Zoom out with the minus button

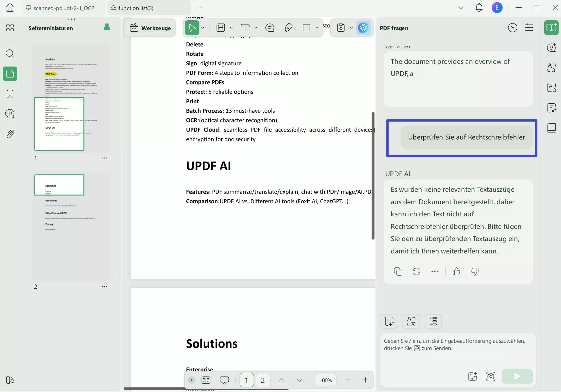(347, 380)
